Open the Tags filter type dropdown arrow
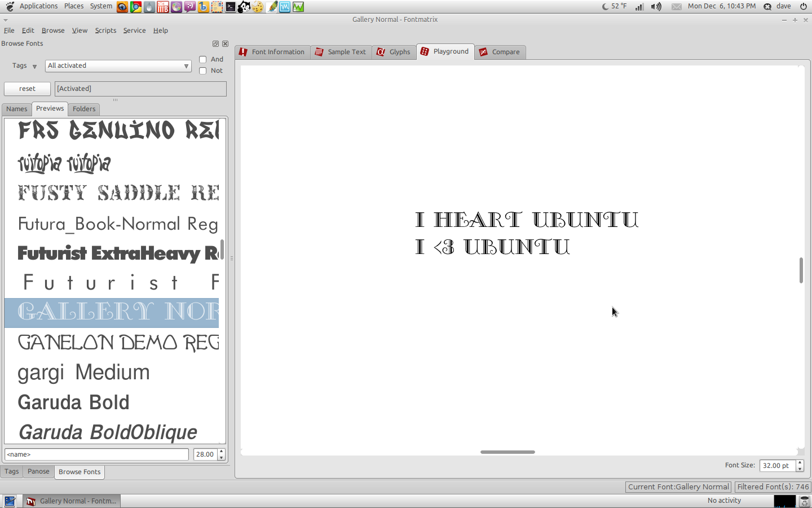 [x=34, y=66]
